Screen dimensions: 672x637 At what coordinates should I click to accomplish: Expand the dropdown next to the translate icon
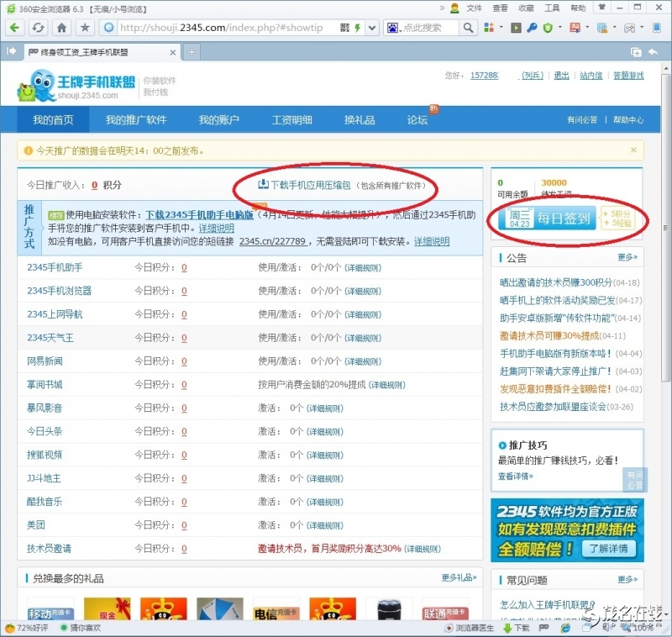coord(586,27)
